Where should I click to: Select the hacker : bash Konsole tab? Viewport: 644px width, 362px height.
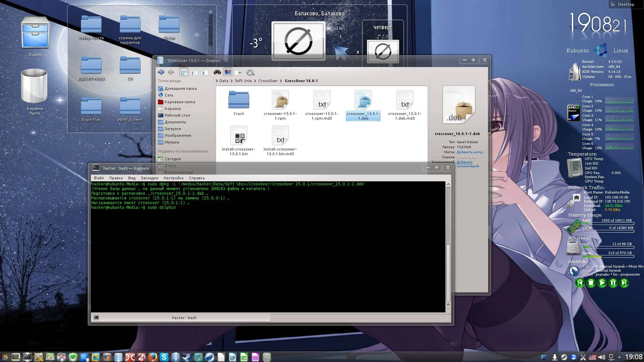[x=181, y=317]
